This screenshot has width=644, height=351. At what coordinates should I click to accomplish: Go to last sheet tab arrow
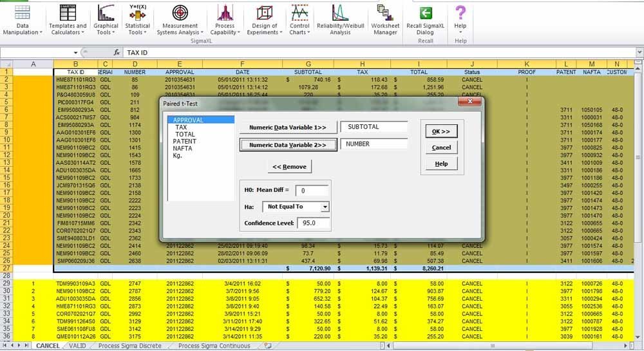[x=26, y=346]
